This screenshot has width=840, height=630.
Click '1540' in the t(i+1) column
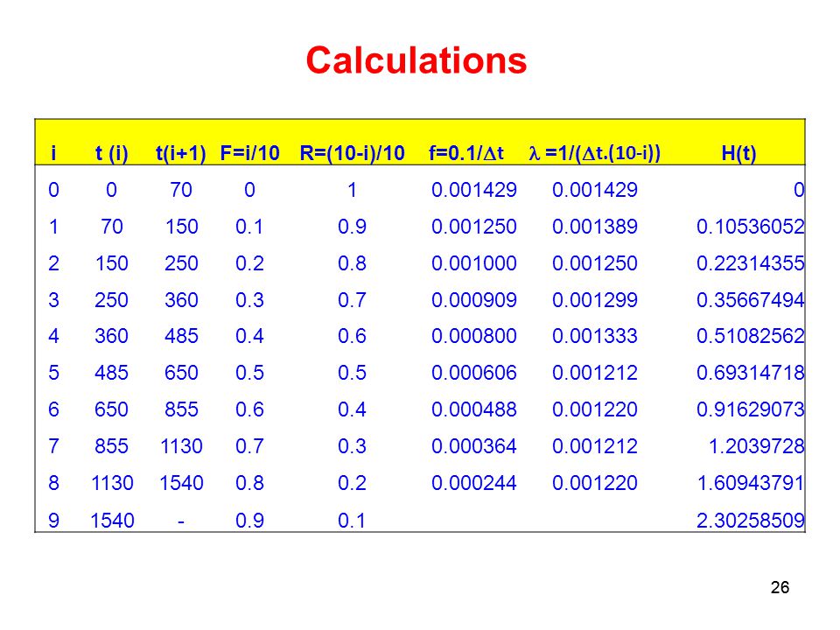[181, 483]
